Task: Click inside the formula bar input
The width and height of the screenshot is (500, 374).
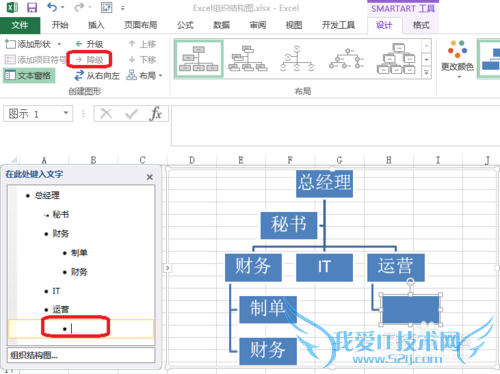Action: click(x=335, y=126)
